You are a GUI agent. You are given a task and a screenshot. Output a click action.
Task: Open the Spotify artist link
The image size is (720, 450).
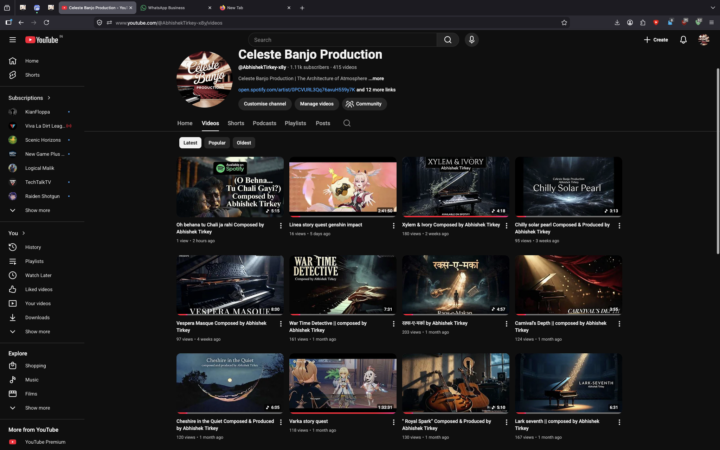point(297,90)
